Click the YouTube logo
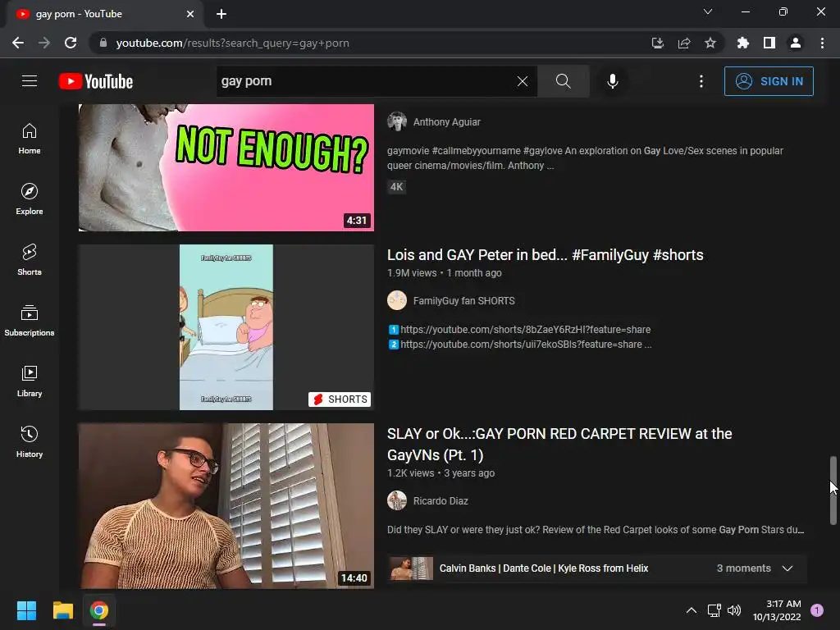840x630 pixels. pyautogui.click(x=96, y=81)
